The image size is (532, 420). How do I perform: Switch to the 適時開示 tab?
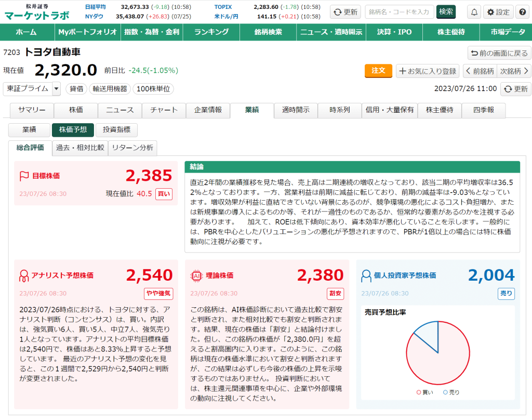click(x=296, y=110)
